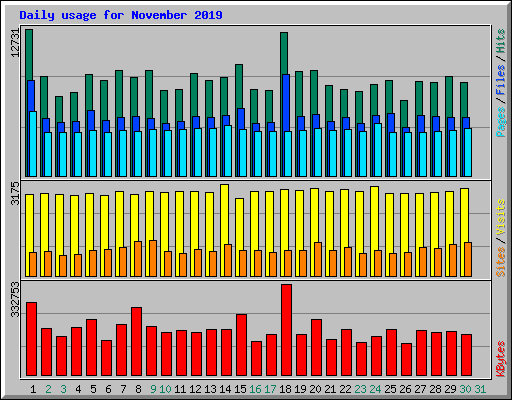The image size is (512, 400).
Task: Click the cyan Pages bar for day 1
Action: tap(33, 144)
